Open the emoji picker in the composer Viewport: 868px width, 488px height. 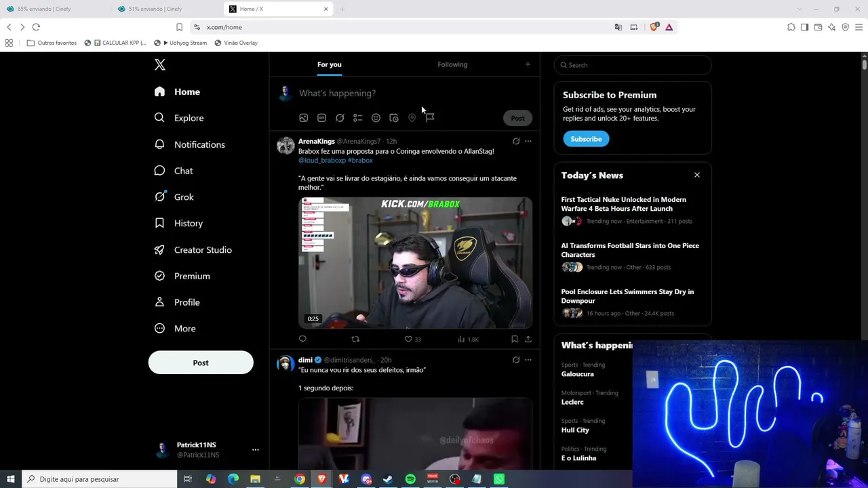point(376,118)
